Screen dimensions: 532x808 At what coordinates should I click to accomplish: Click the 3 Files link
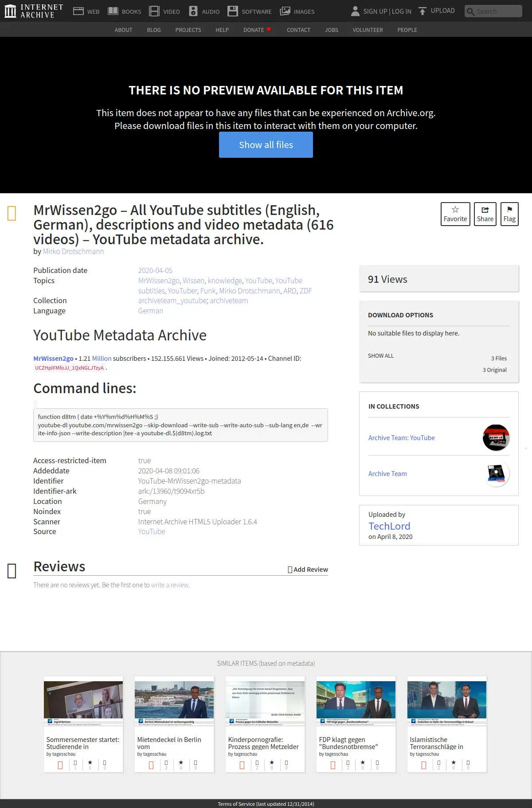click(499, 358)
